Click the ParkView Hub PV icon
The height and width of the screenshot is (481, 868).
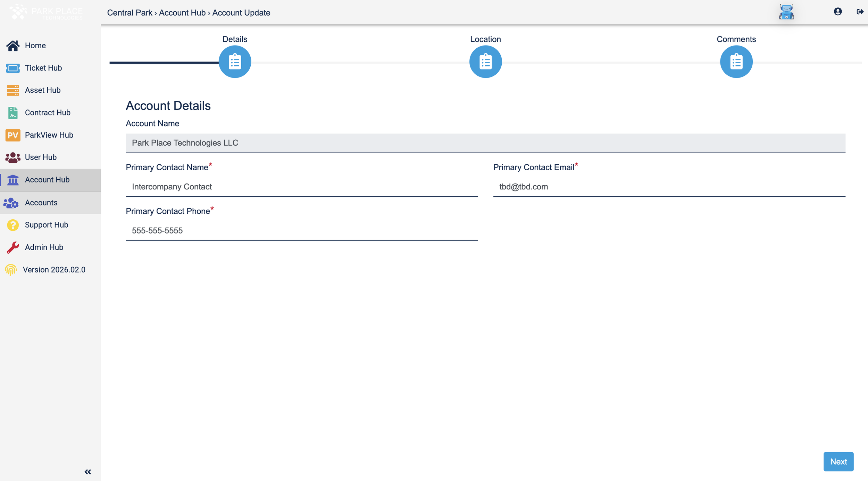click(x=13, y=135)
